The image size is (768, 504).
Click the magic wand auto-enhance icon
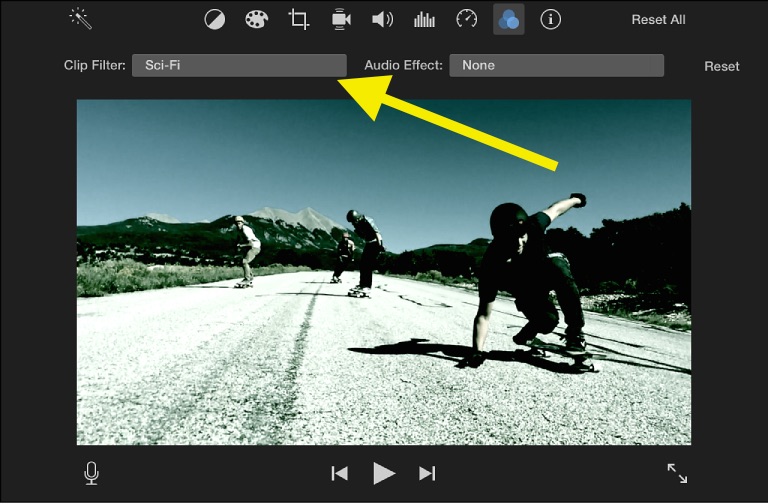pos(81,19)
